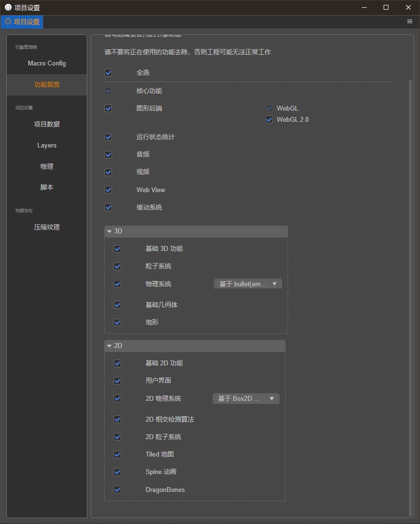Toggle the Spine 动画 checkbox

click(117, 472)
